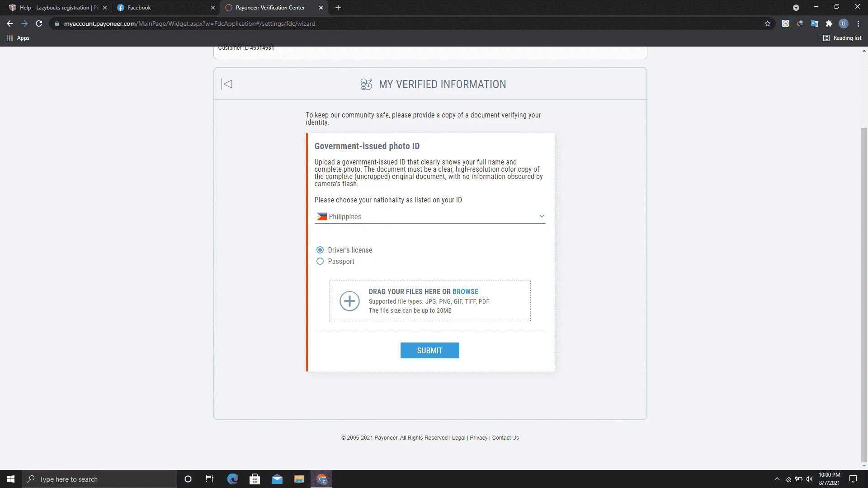This screenshot has height=488, width=868.
Task: Click the BROWSE link to upload
Action: click(x=465, y=291)
